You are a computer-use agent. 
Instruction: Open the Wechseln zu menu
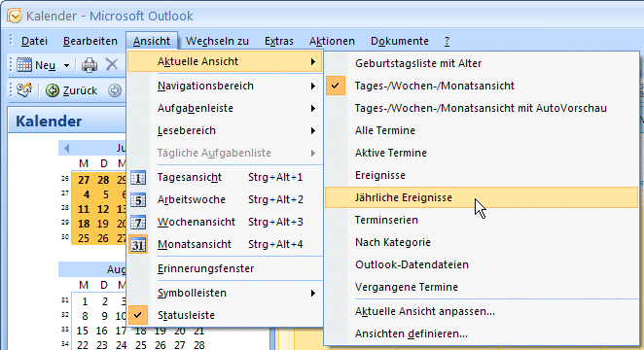tap(217, 41)
